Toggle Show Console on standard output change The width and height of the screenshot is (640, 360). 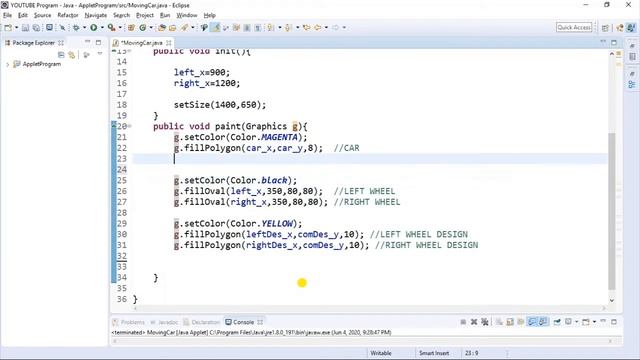coord(532,322)
